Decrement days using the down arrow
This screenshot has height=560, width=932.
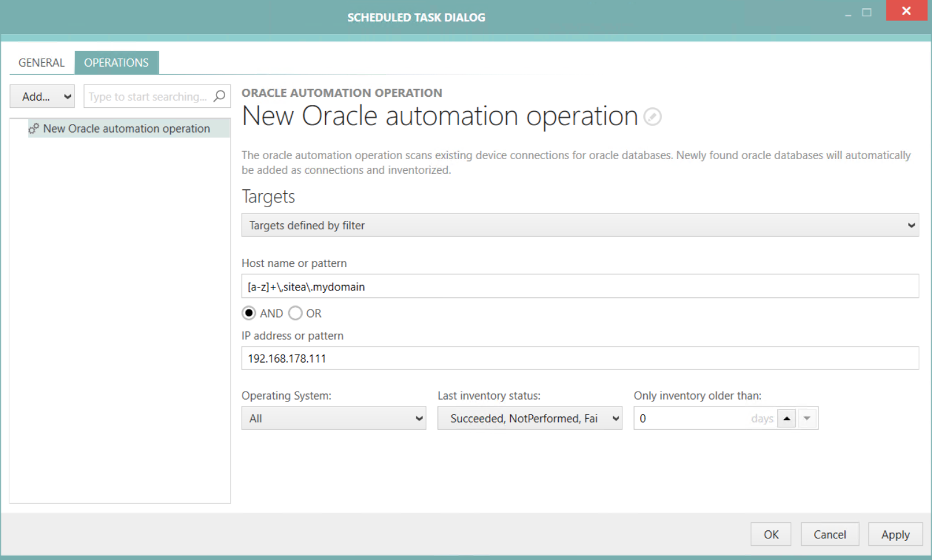point(807,418)
